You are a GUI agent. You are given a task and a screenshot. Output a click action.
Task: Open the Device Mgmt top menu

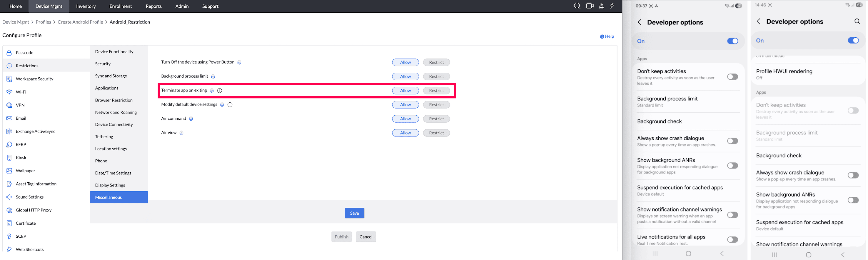coord(49,6)
